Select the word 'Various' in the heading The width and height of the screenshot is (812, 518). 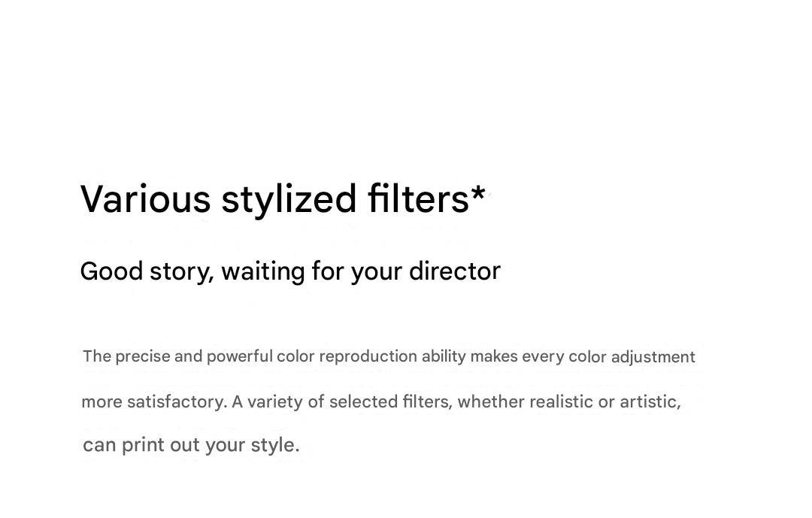click(146, 199)
